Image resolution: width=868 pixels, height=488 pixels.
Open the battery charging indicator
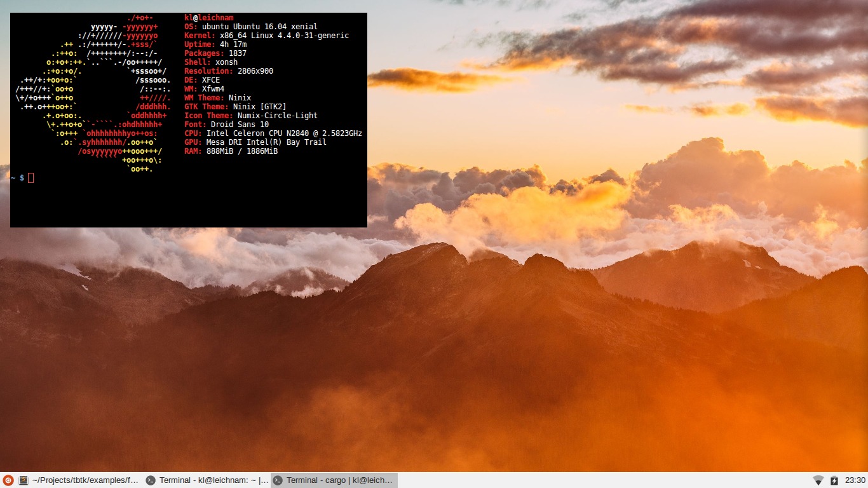[834, 480]
